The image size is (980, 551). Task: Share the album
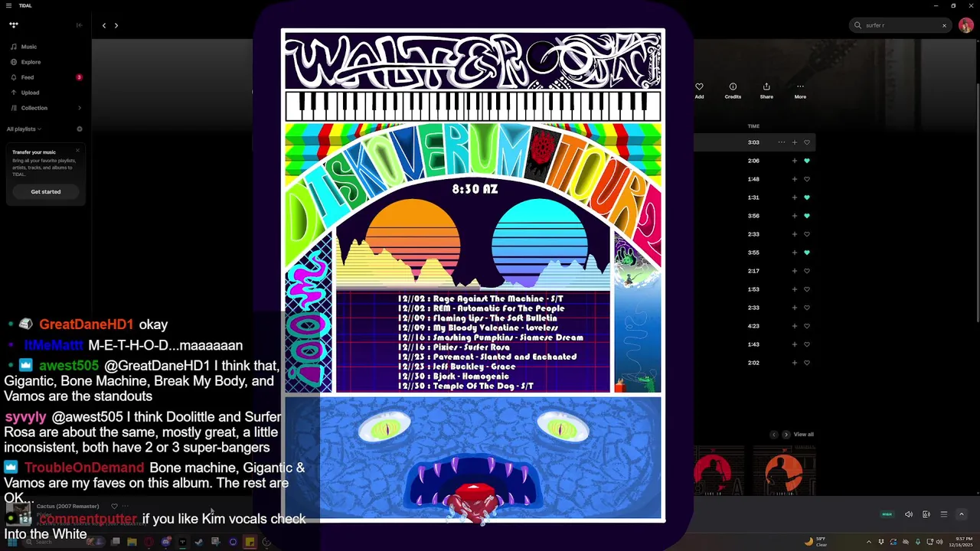tap(766, 90)
